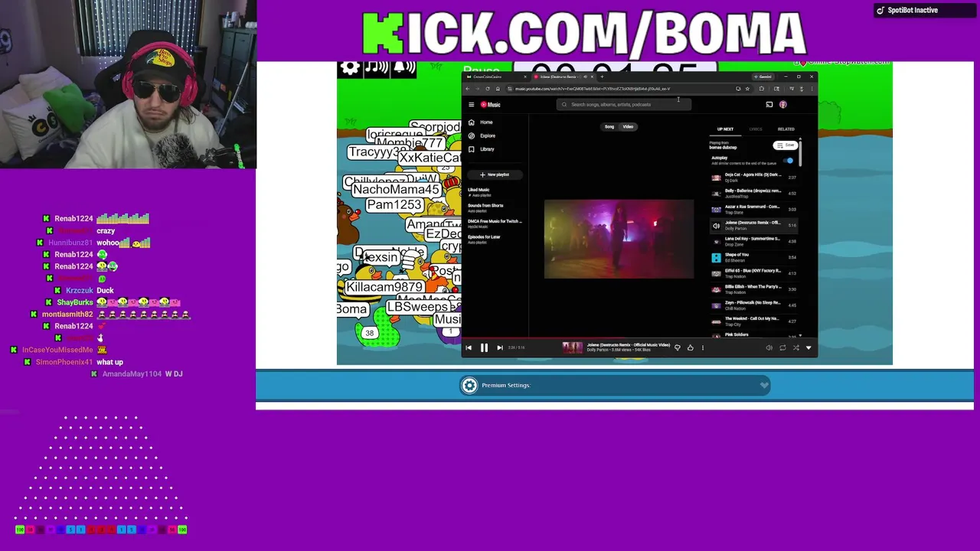Screen dimensions: 980x551
Task: Dislike the current song
Action: point(678,348)
